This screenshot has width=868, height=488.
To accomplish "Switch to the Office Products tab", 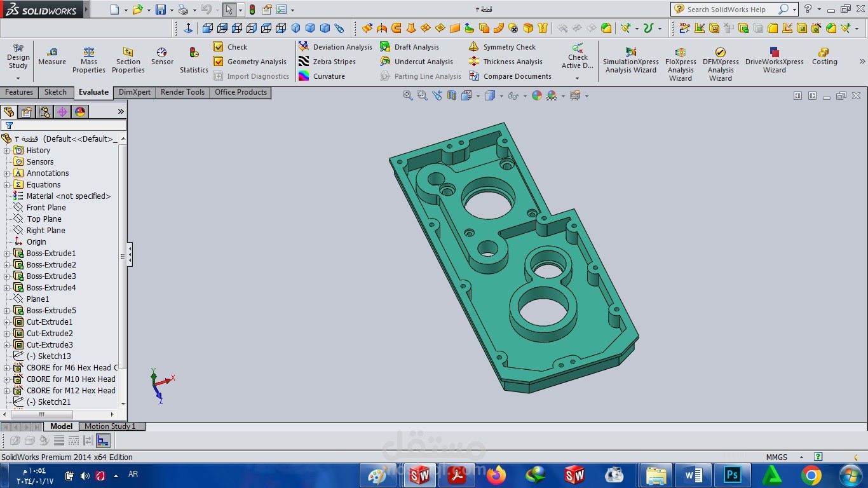I will pyautogui.click(x=241, y=92).
